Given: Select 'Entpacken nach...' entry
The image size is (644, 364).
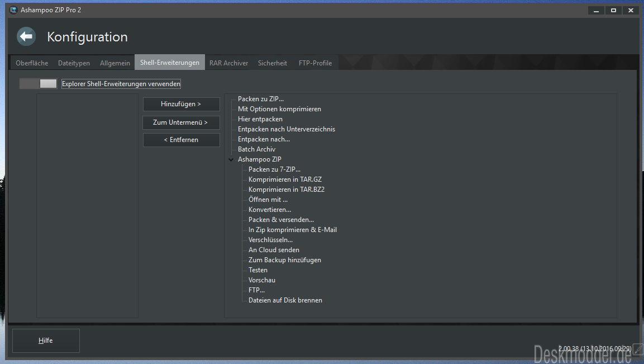Looking at the screenshot, I should click(264, 139).
